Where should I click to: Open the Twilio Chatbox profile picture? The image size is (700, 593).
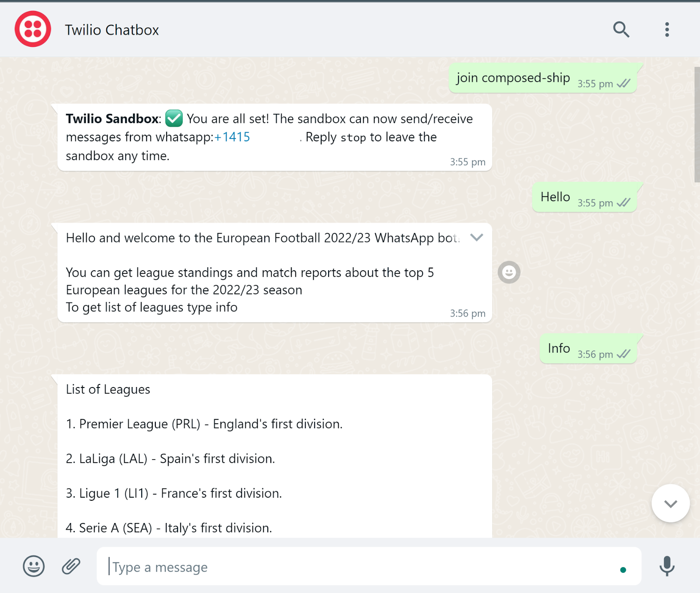[x=33, y=29]
